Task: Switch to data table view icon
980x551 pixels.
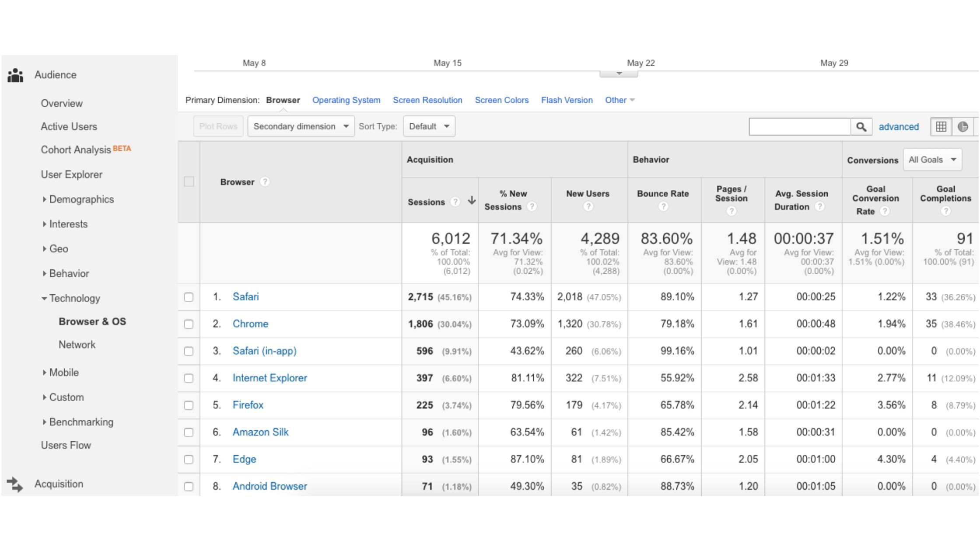Action: tap(941, 127)
